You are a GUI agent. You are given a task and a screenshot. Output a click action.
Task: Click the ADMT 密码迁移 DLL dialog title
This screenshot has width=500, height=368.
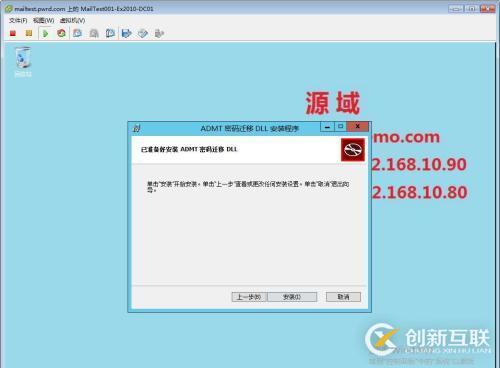(250, 128)
